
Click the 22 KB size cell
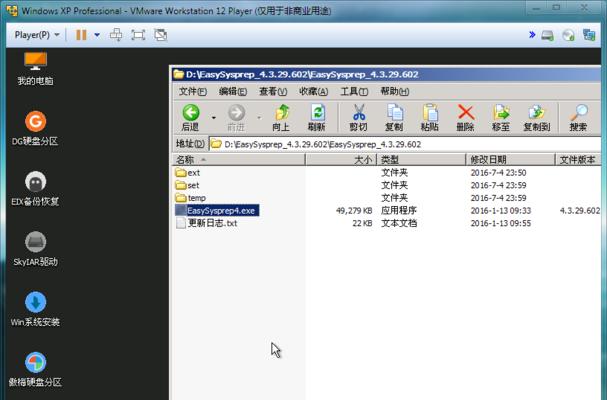(362, 223)
